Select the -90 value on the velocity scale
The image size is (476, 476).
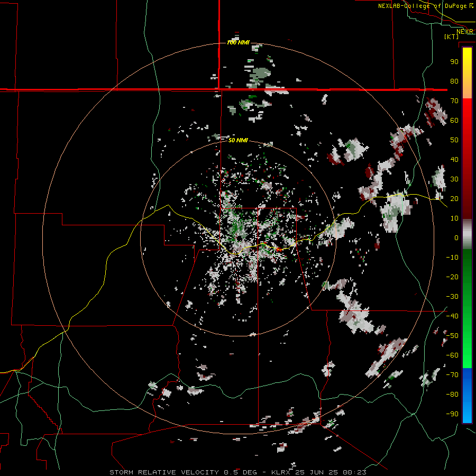tap(452, 414)
